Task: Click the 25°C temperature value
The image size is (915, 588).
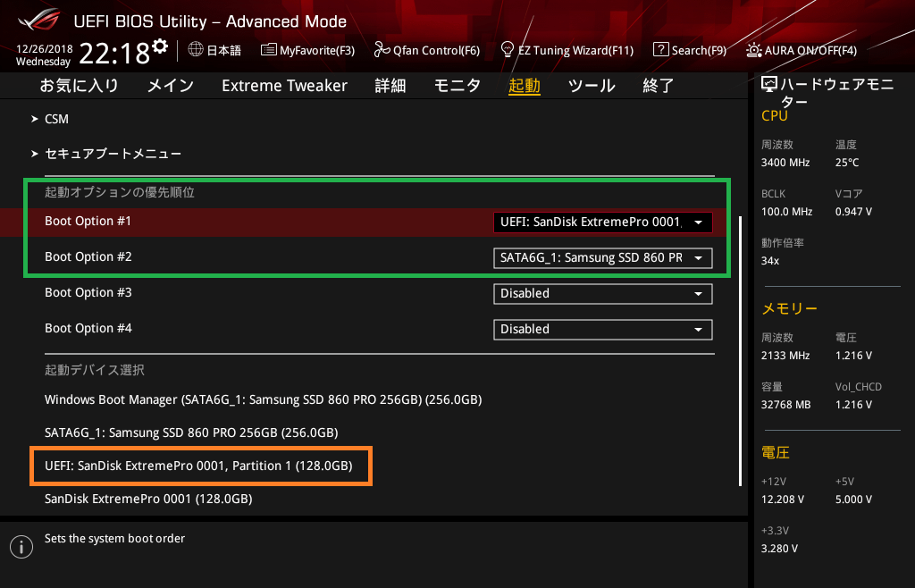Action: pos(847,163)
